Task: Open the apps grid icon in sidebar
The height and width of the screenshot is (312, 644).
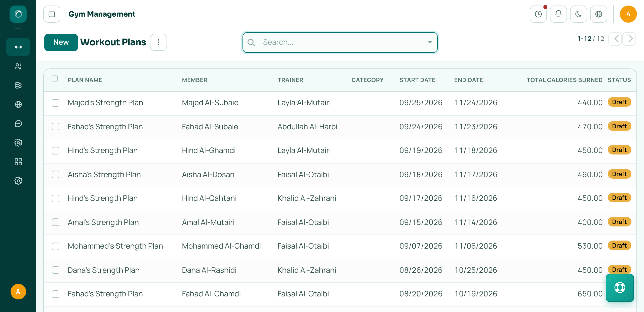Action: (18, 162)
